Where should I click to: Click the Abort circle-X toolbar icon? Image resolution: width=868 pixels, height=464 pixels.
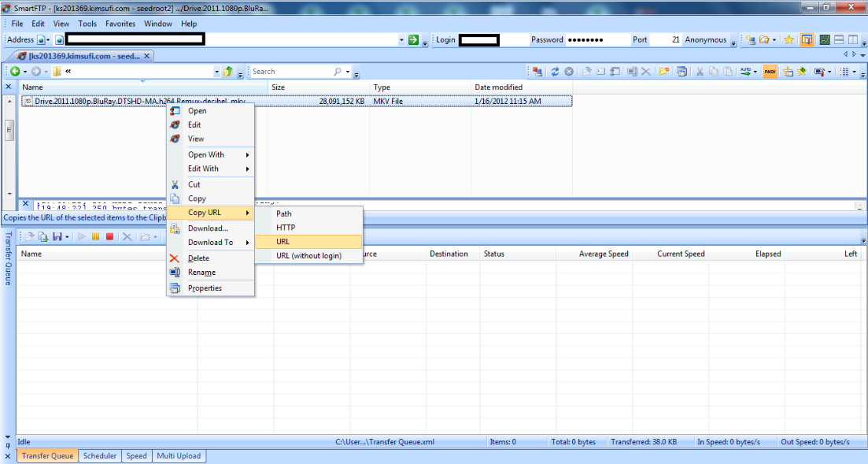(x=568, y=72)
